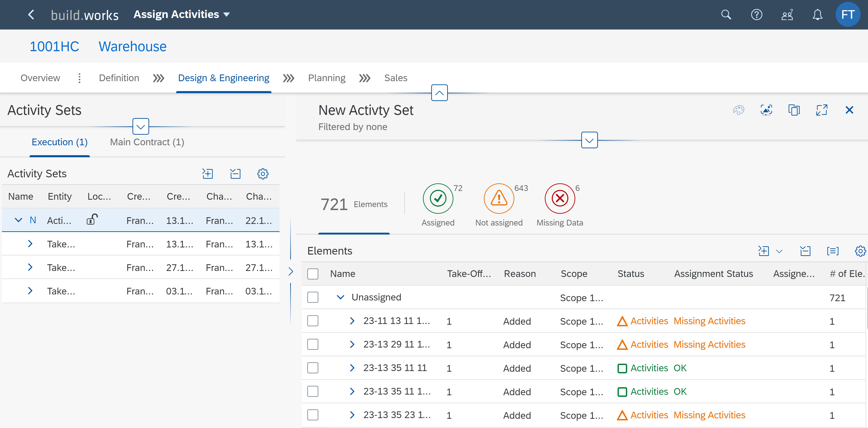The image size is (868, 428).
Task: Select the Main Contract (1) tab
Action: click(147, 142)
